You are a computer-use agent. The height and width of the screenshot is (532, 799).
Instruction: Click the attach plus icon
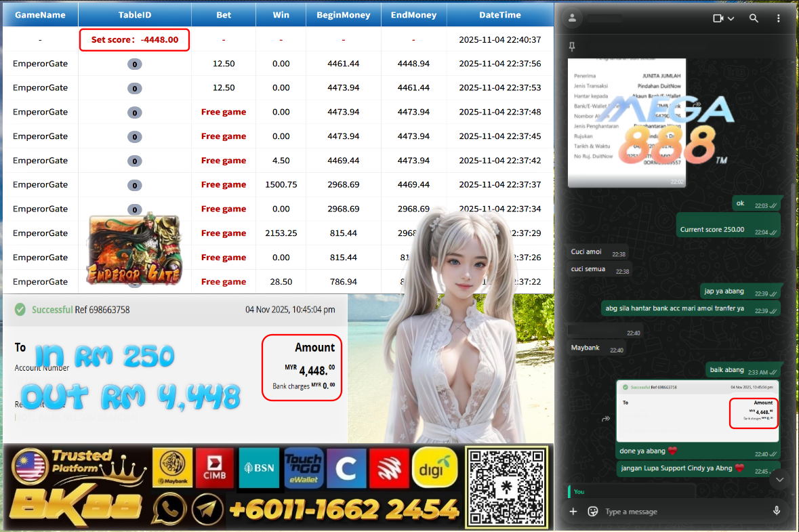click(x=573, y=511)
